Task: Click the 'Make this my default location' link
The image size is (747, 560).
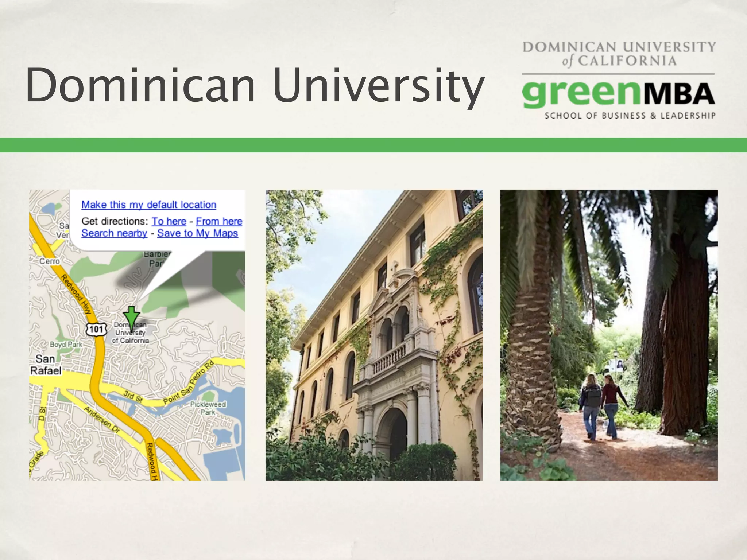Action: pos(149,205)
